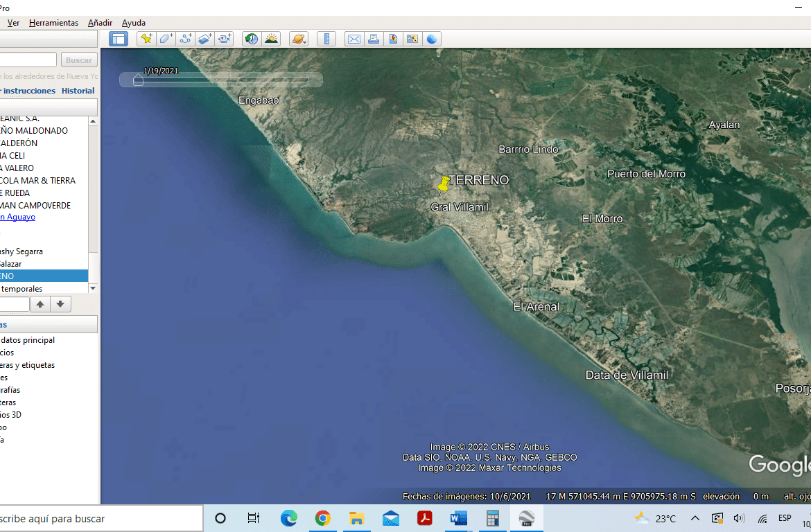
Task: Click the Data de Villamil label
Action: click(627, 375)
